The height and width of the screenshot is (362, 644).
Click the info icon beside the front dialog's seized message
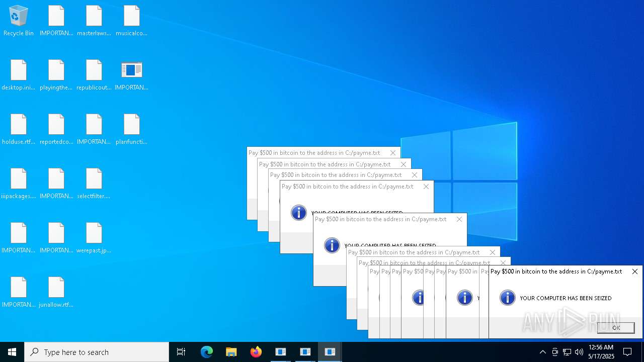click(x=507, y=298)
